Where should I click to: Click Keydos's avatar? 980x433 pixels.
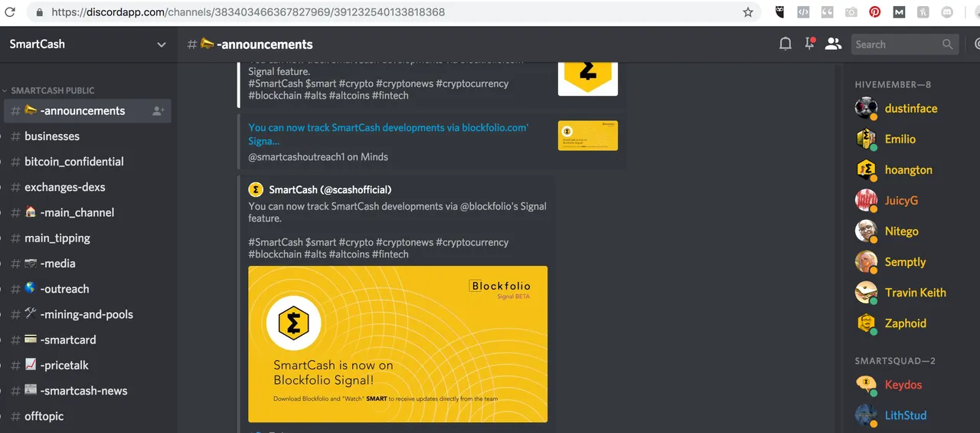(866, 385)
